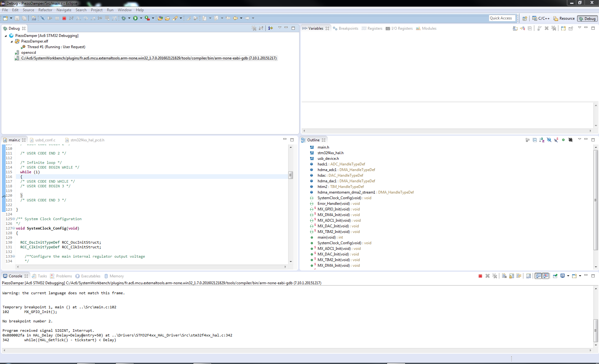Click the Debug bug icon in toolbar

(x=124, y=18)
